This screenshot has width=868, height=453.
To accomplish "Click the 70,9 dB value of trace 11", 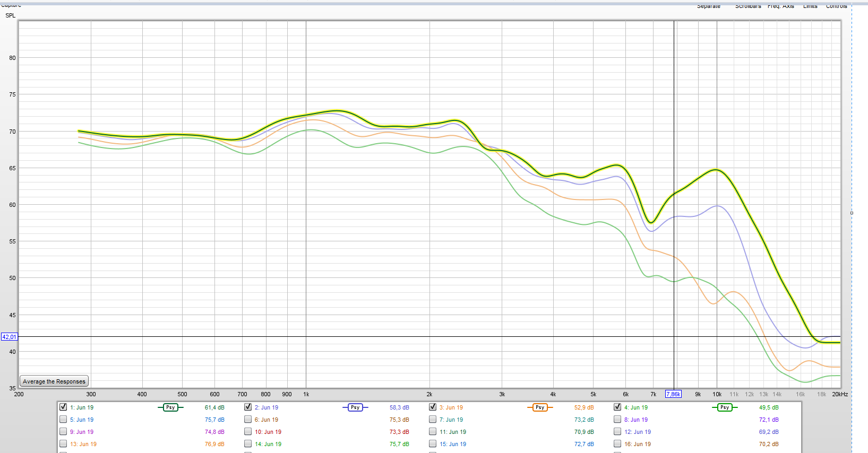I will (584, 432).
